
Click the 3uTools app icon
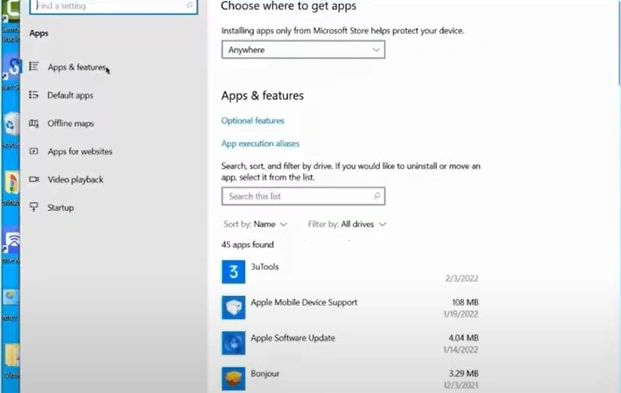coord(233,272)
